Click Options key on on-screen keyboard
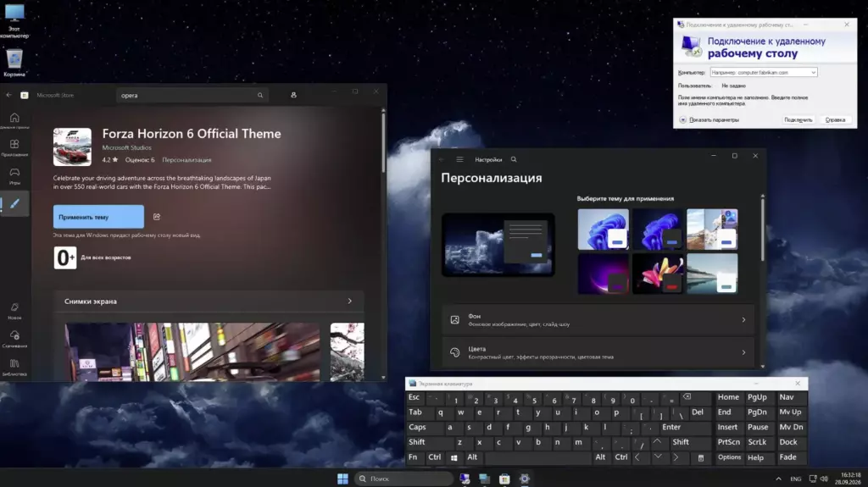 (730, 457)
